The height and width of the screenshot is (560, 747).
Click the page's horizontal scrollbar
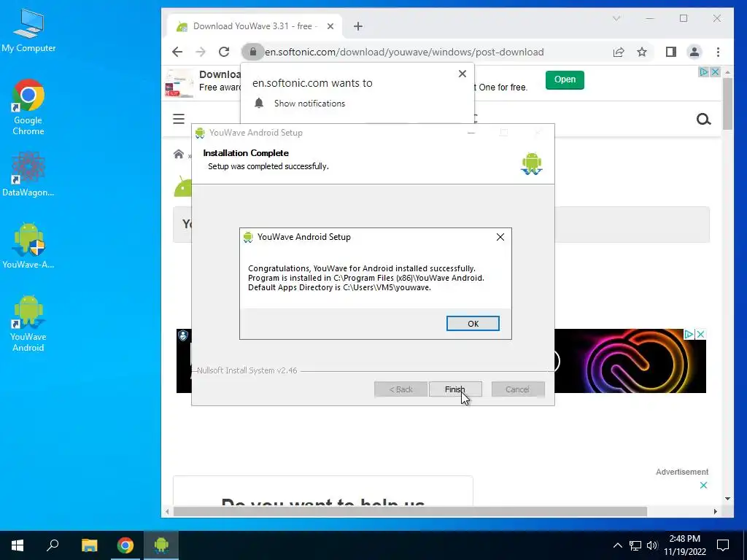tap(410, 511)
